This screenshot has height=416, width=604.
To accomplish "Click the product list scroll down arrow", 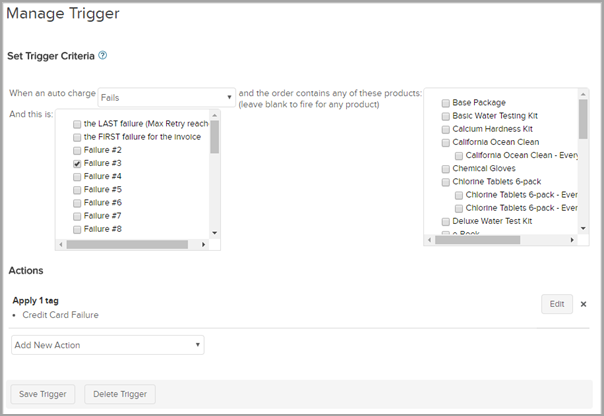I will 583,228.
